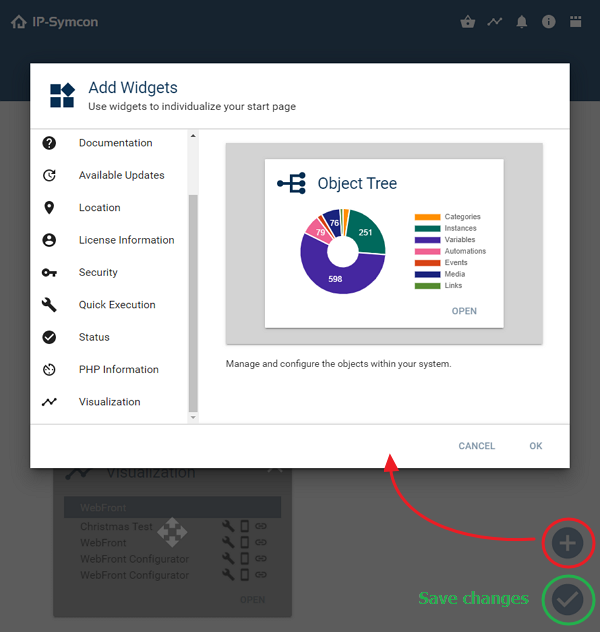
Task: Open the chart icon in the header
Action: click(x=494, y=22)
